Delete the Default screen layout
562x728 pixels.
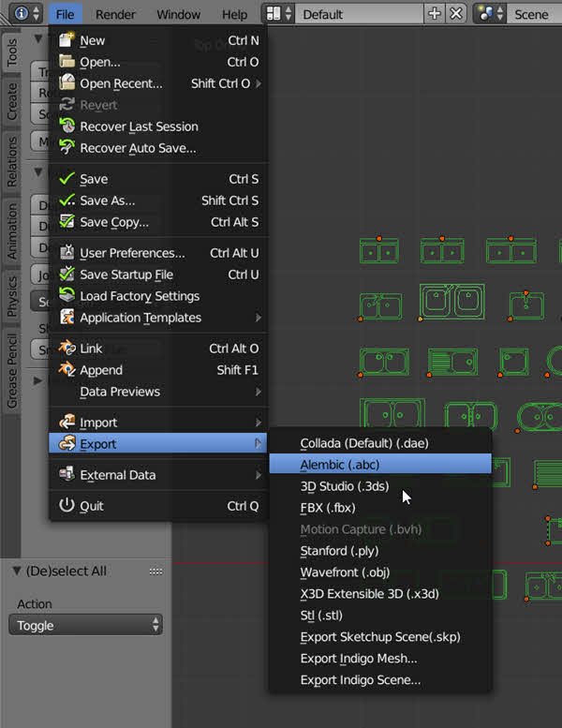click(x=457, y=14)
